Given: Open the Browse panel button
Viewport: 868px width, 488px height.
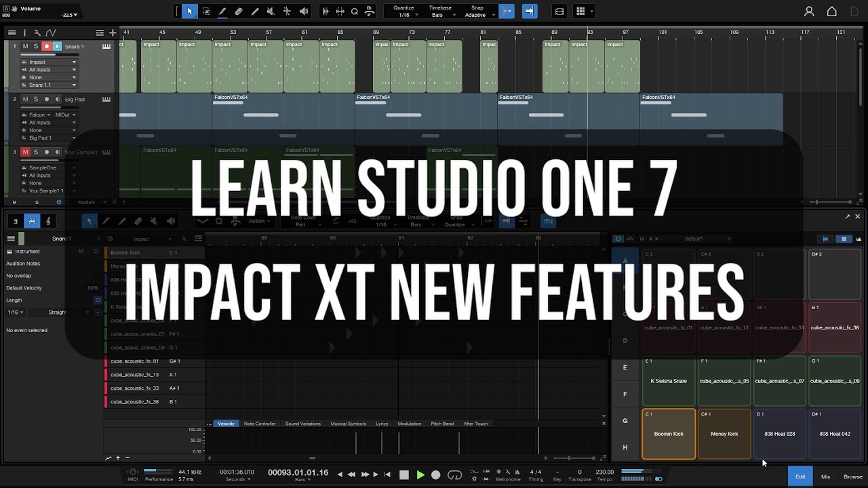Looking at the screenshot, I should [x=853, y=476].
